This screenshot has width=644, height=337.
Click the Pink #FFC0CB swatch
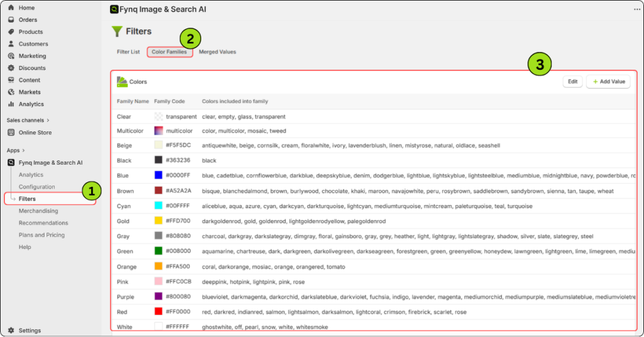[158, 281]
